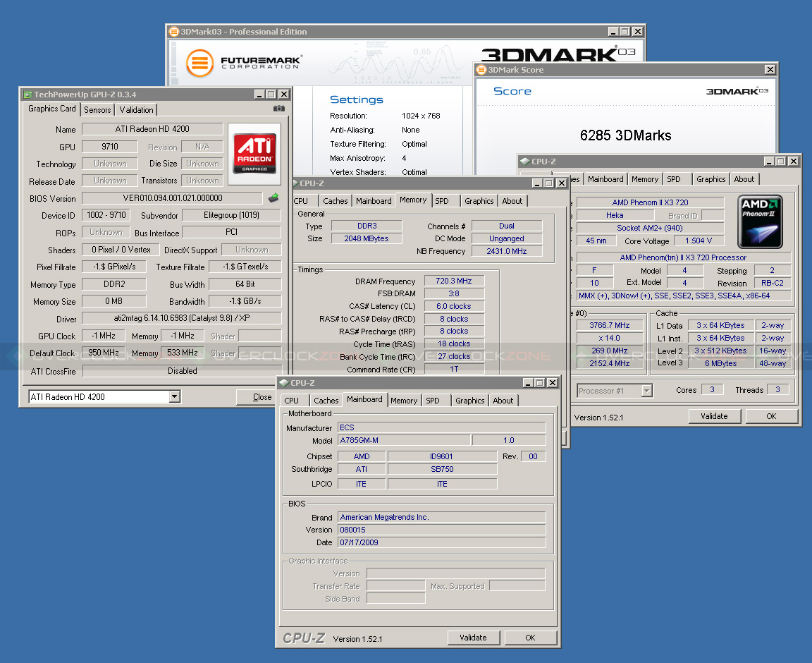Screen dimensions: 812x663
Task: Click the GPU Name field ATI Radeon HD 4200
Action: [x=152, y=129]
